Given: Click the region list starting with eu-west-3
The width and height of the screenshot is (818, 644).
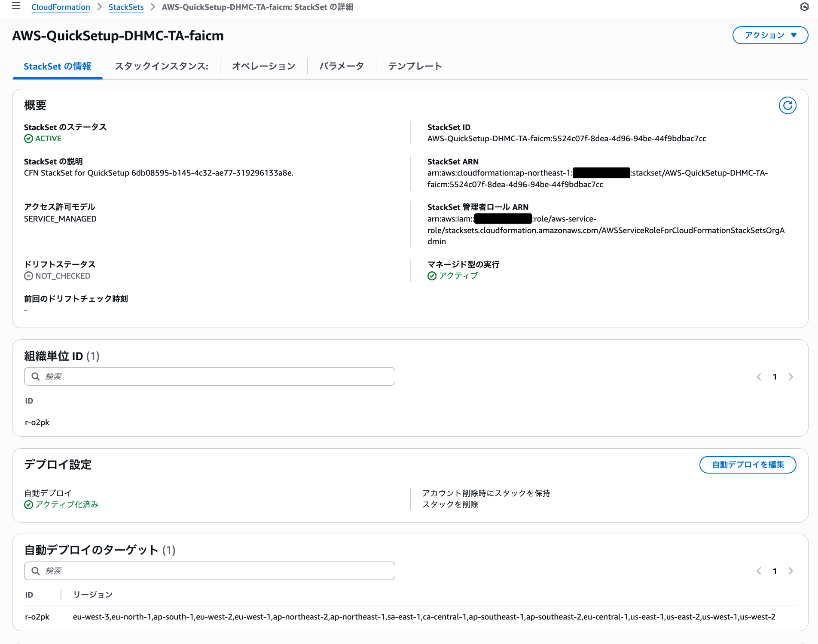Looking at the screenshot, I should (424, 617).
